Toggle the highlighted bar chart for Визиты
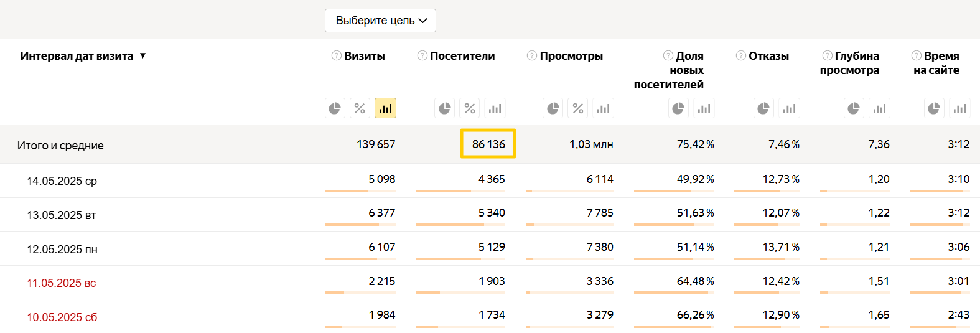The width and height of the screenshot is (980, 333). pos(385,108)
